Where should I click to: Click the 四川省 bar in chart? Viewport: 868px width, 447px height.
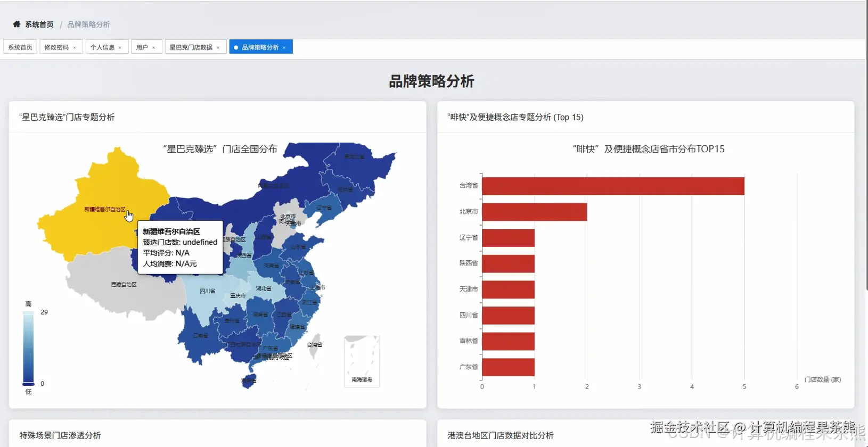(x=508, y=315)
